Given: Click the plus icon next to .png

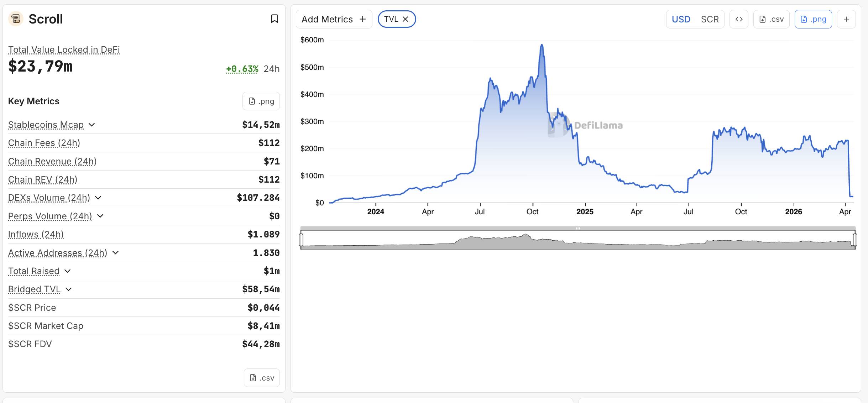Looking at the screenshot, I should [846, 19].
